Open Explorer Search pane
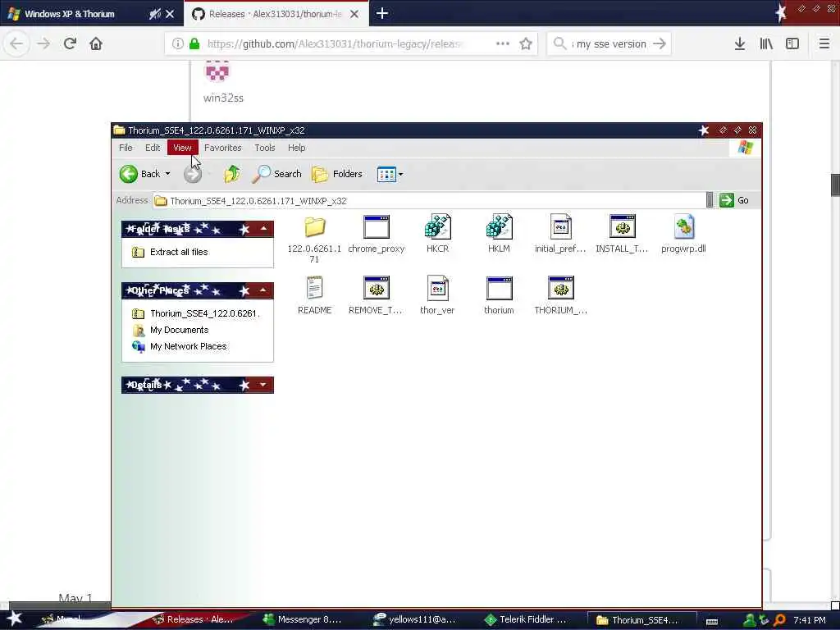840x630 pixels. click(277, 174)
